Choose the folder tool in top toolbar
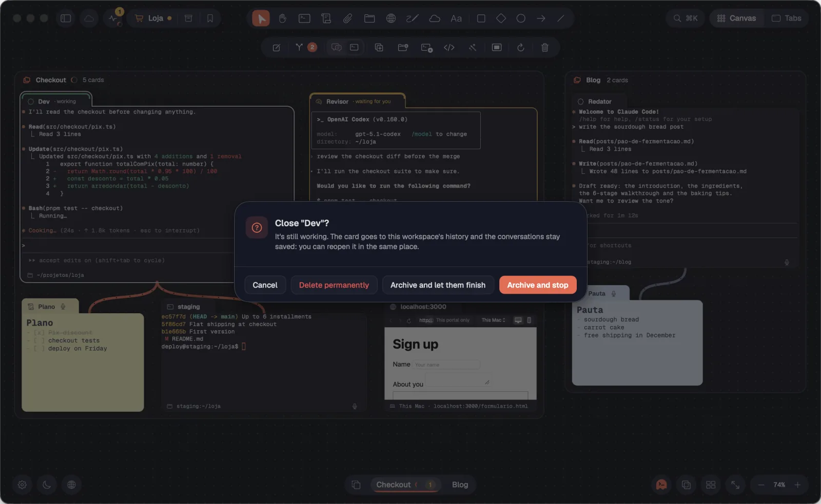This screenshot has width=821, height=504. tap(369, 18)
